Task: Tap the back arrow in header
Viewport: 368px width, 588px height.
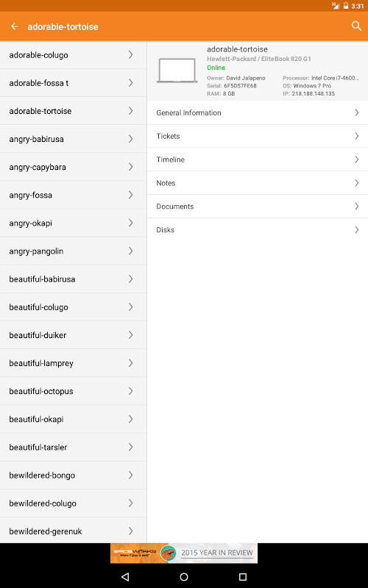Action: (x=15, y=26)
